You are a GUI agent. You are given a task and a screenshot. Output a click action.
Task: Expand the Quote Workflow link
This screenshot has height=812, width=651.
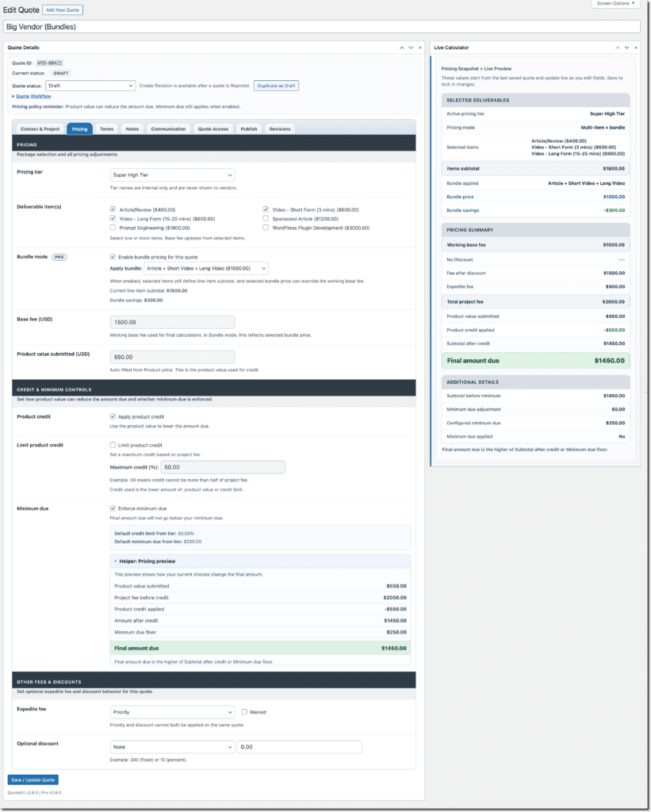[x=33, y=96]
